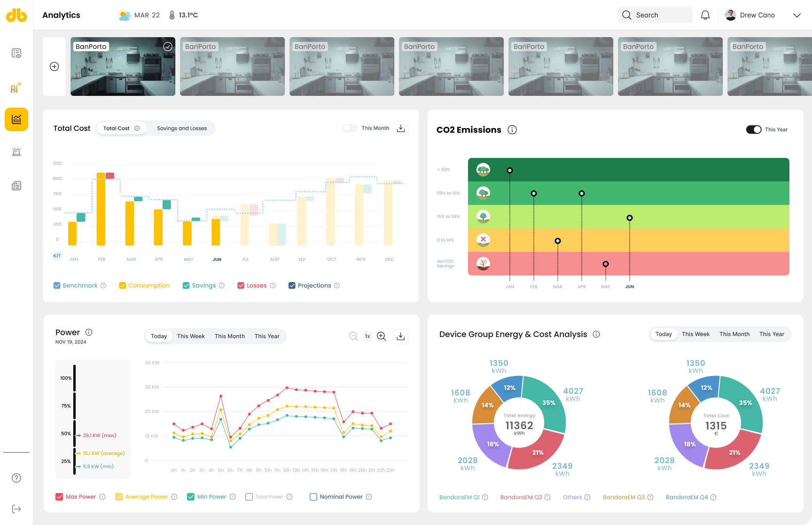Screen dimensions: 812x525
Task: Switch to Savings and Losses tab
Action: coord(182,128)
